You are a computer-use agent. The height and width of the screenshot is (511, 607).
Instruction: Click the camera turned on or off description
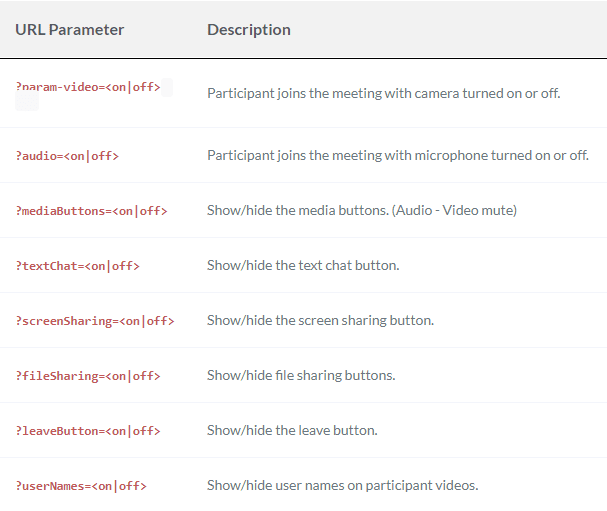tap(384, 93)
